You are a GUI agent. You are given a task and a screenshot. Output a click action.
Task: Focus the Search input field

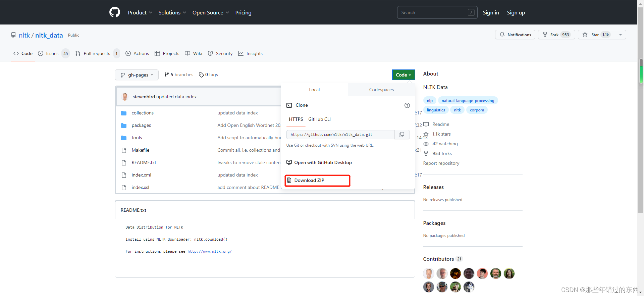click(x=437, y=12)
